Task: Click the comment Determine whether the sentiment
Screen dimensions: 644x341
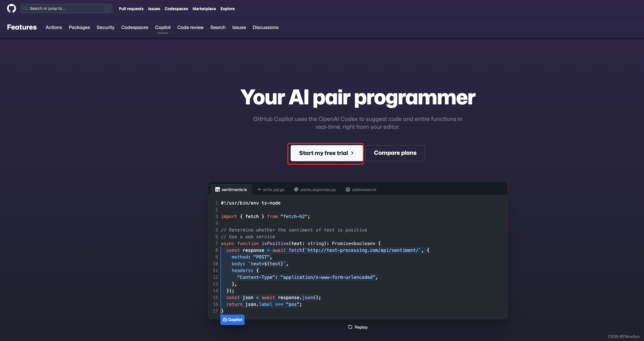Action: pos(294,230)
